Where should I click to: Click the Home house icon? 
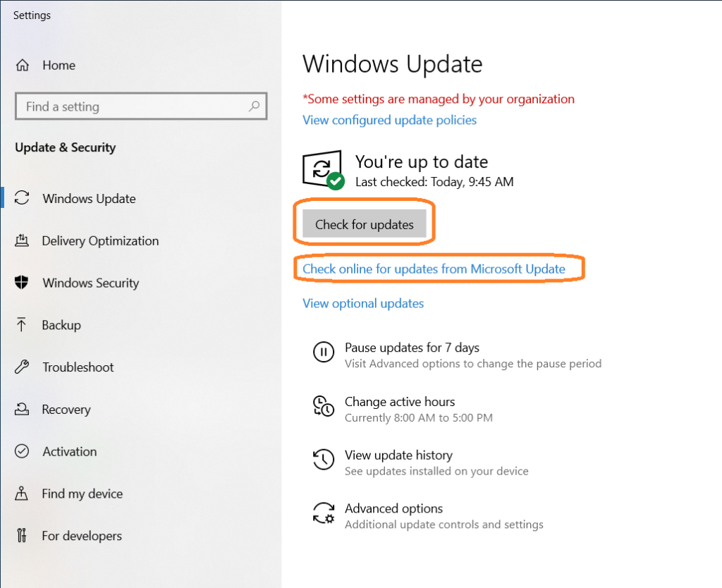point(25,65)
